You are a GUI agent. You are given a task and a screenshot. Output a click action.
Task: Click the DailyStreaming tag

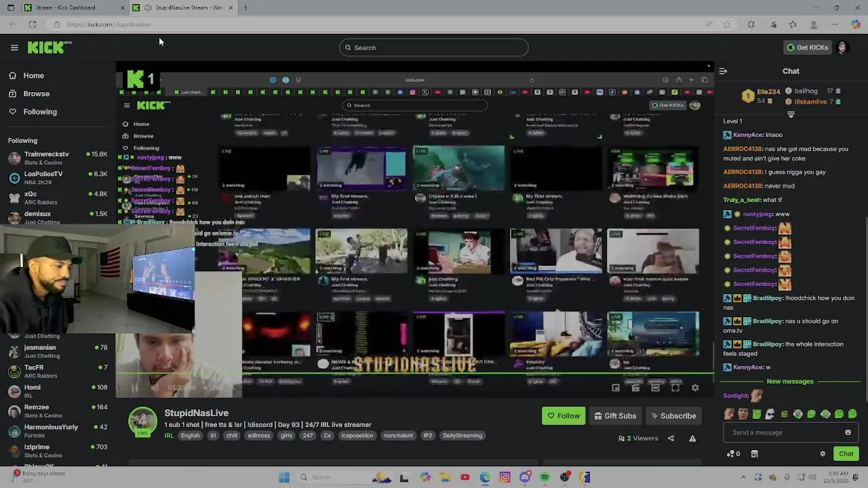pyautogui.click(x=462, y=436)
